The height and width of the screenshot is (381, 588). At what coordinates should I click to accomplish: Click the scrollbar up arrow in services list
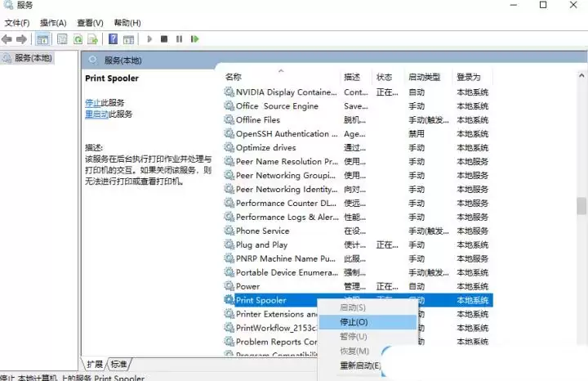(581, 75)
